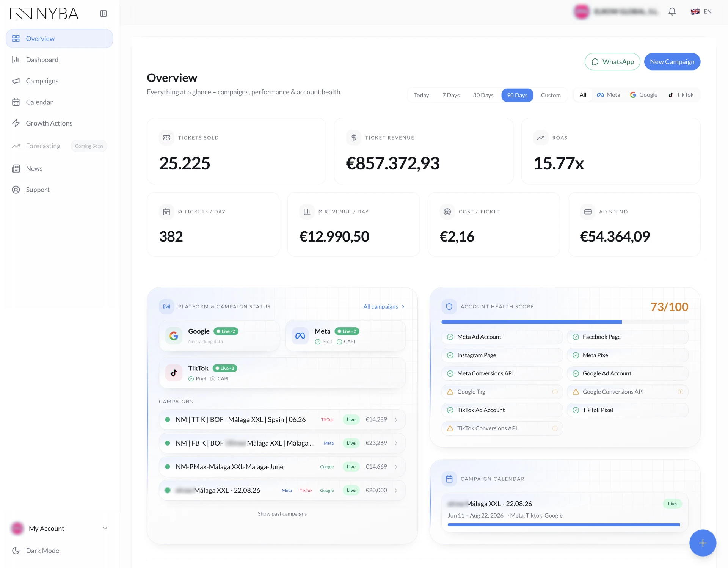Image resolution: width=728 pixels, height=568 pixels.
Task: Click the Facebook Page health item
Action: click(628, 337)
